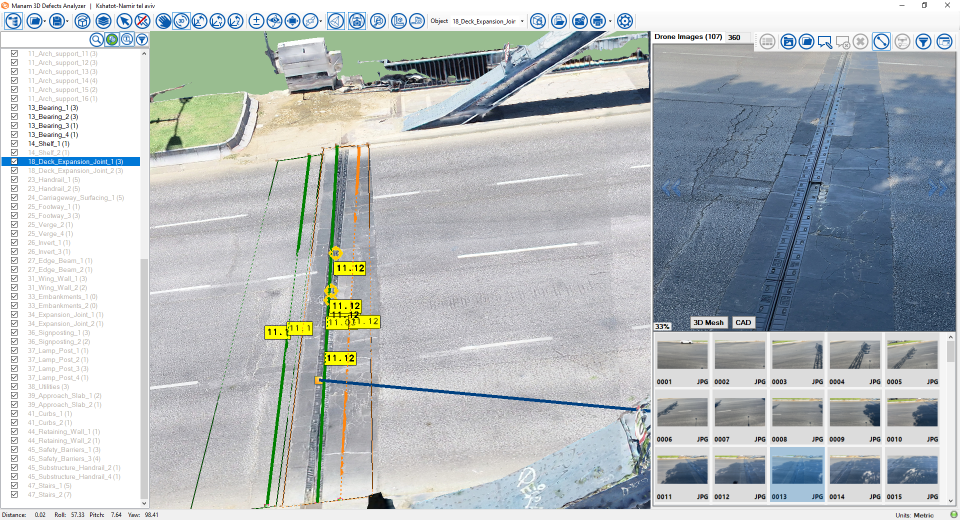Open the 3D box model view icon

pos(82,21)
